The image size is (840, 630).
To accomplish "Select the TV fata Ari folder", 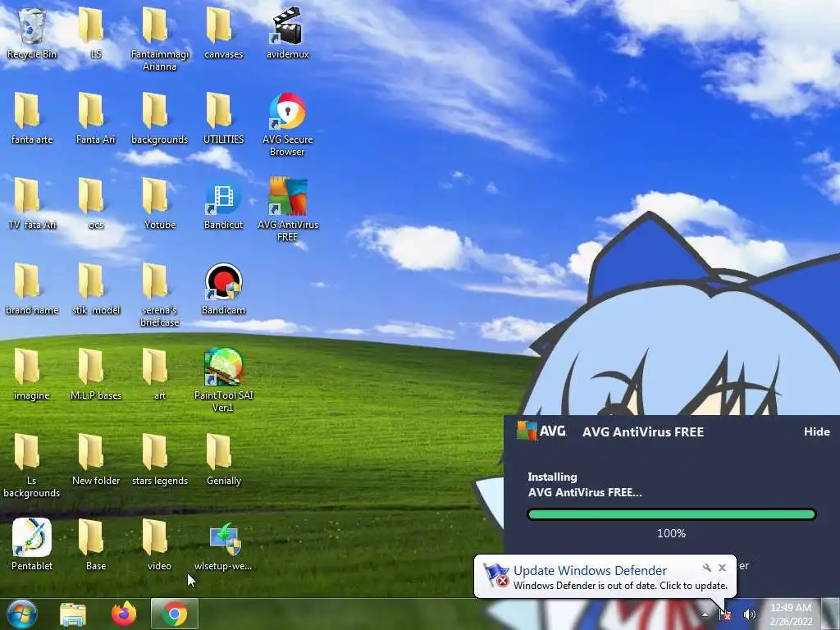I will coord(32,203).
